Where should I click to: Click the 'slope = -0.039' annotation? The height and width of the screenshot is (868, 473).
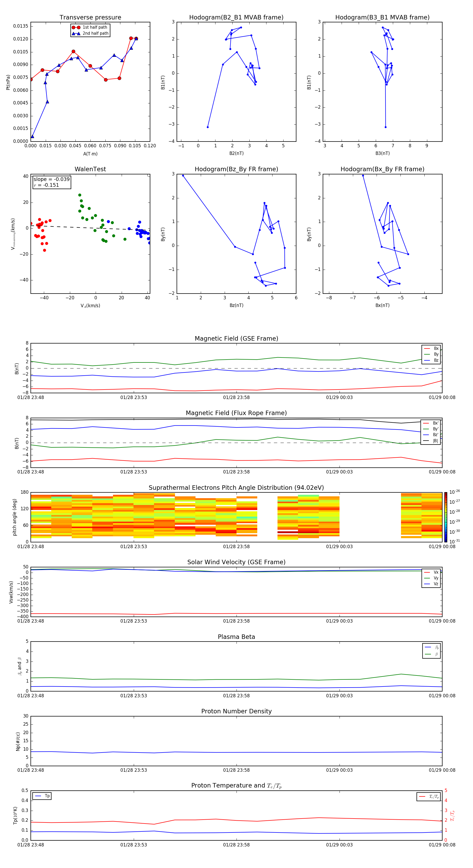point(52,179)
